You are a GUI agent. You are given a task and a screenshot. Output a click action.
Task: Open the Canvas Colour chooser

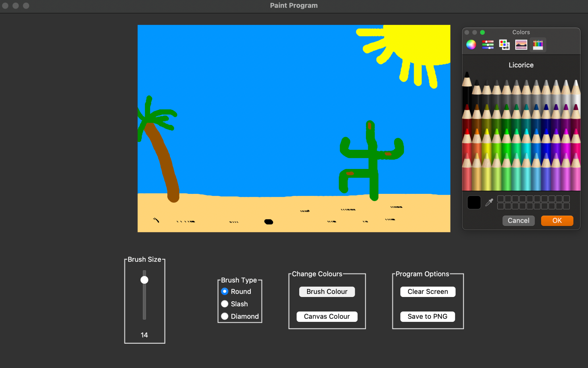click(327, 316)
